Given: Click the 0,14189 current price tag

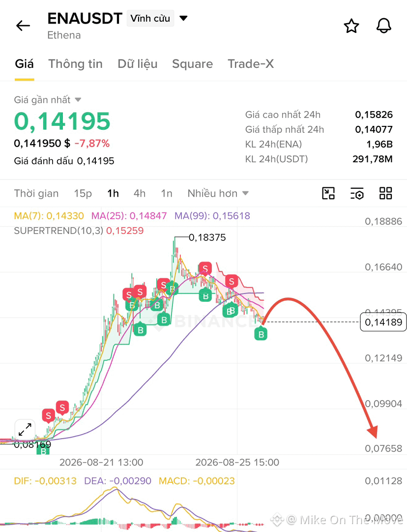Looking at the screenshot, I should (x=383, y=322).
